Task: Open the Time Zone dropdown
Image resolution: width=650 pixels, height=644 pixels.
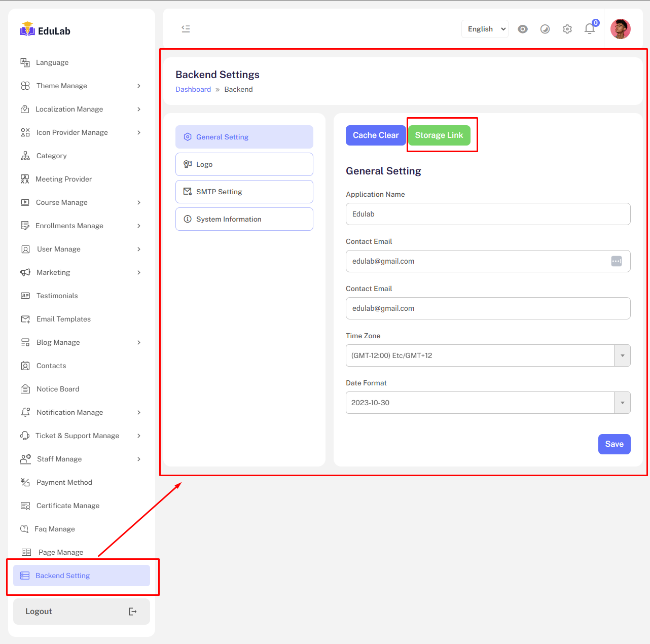Action: point(488,355)
